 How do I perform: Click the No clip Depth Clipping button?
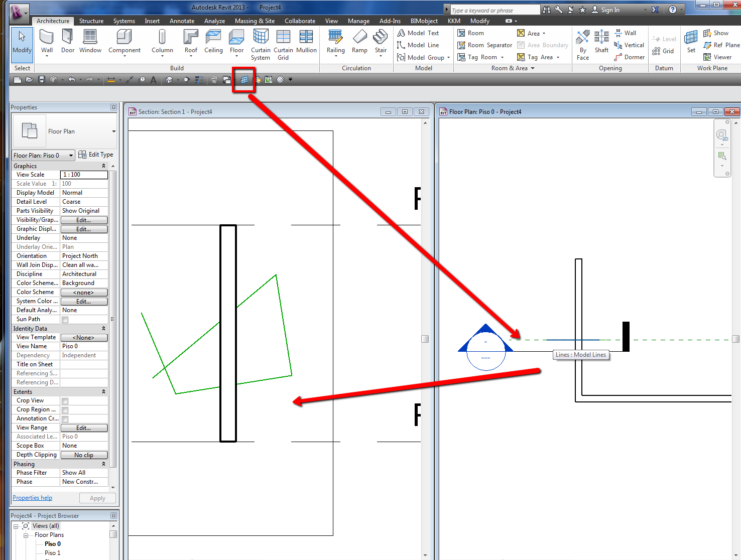[x=84, y=455]
